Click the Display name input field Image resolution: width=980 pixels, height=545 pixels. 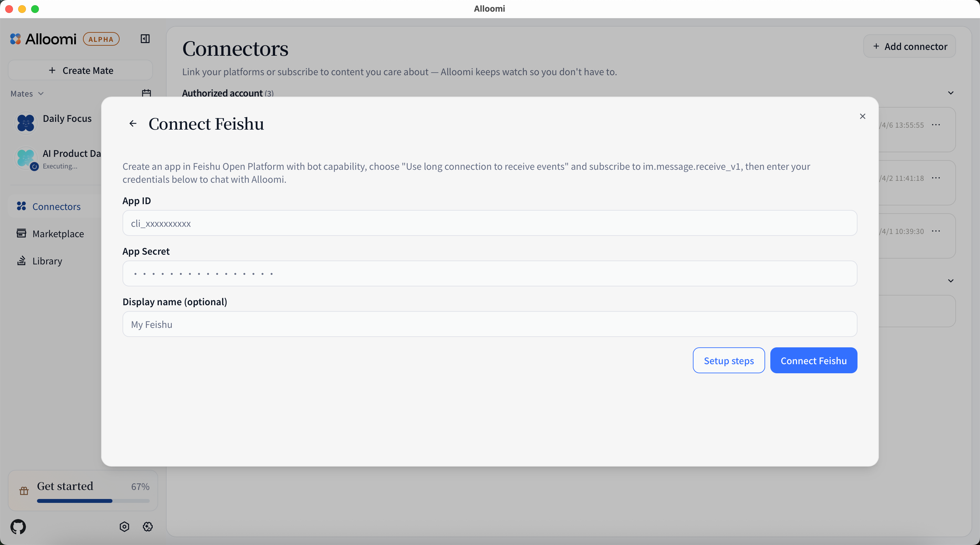tap(490, 324)
